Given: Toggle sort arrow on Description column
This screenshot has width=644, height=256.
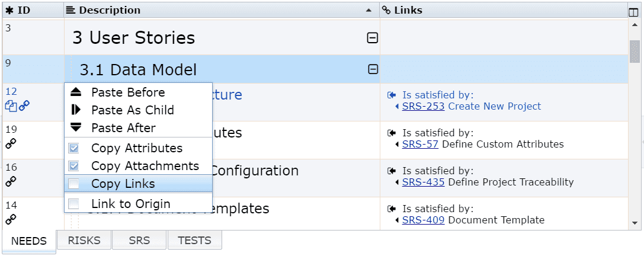Looking at the screenshot, I should coord(369,10).
